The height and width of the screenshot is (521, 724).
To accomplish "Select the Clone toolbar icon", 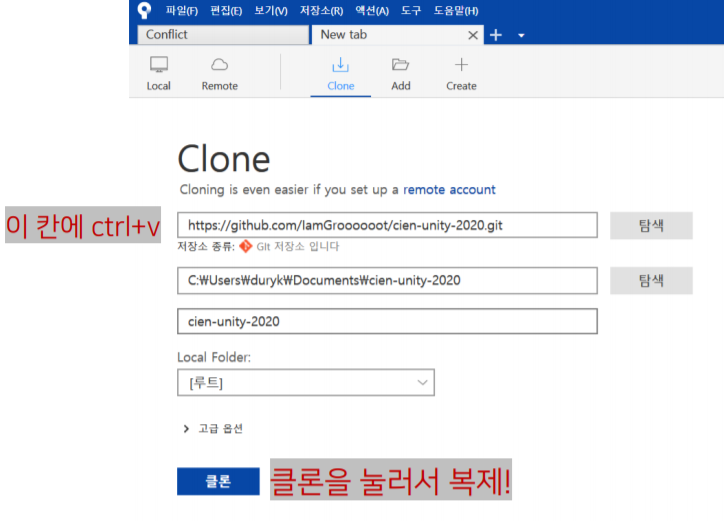I will click(x=341, y=74).
